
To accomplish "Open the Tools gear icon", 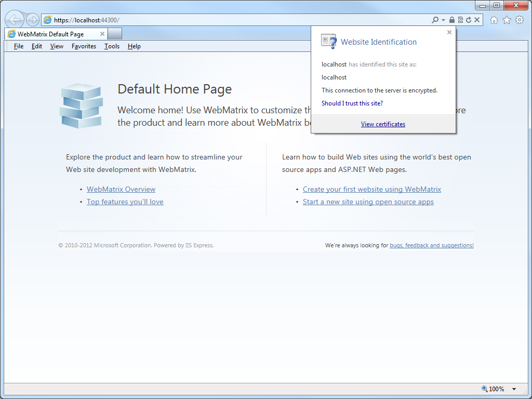I will [x=520, y=20].
